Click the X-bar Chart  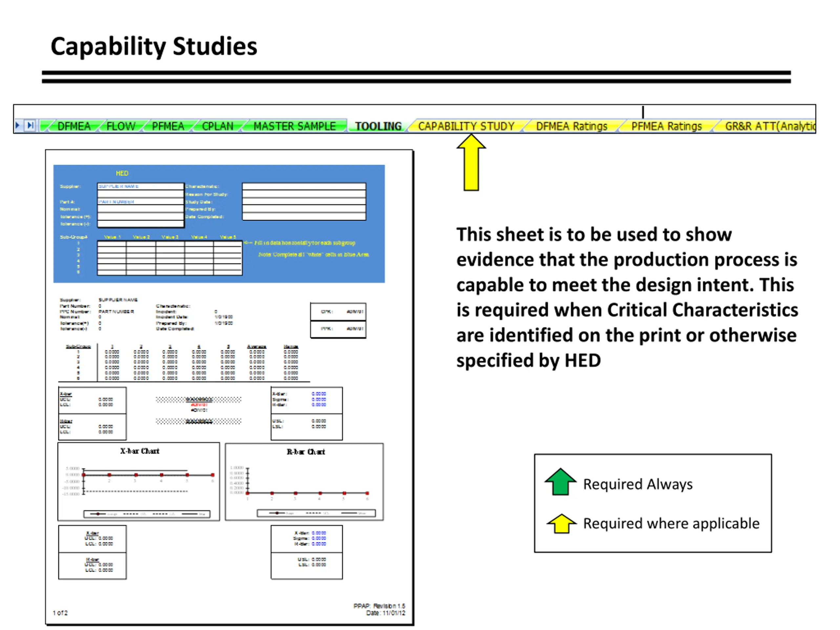138,481
